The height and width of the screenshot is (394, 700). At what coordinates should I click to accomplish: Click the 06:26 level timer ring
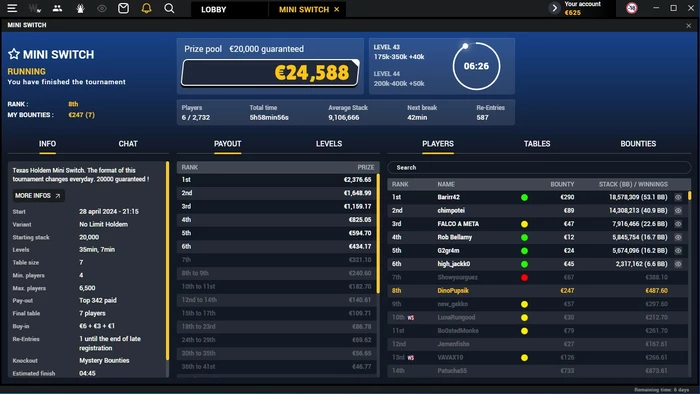pyautogui.click(x=476, y=66)
